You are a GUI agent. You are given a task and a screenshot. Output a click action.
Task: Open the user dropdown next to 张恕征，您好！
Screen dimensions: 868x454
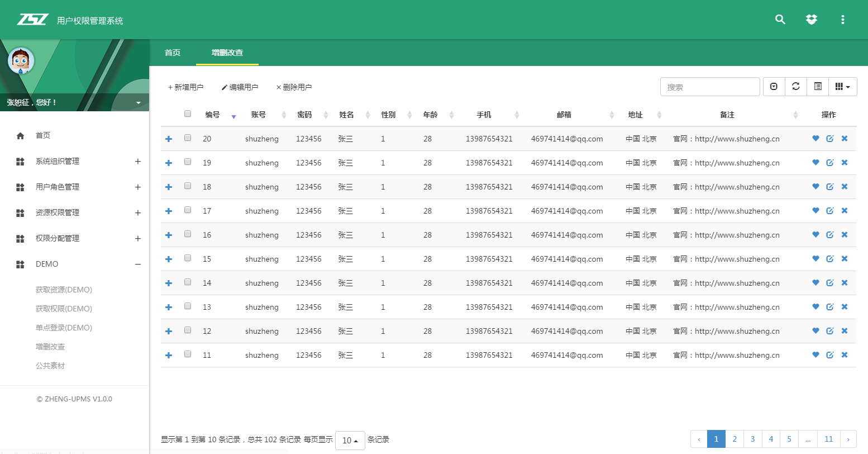pyautogui.click(x=139, y=103)
